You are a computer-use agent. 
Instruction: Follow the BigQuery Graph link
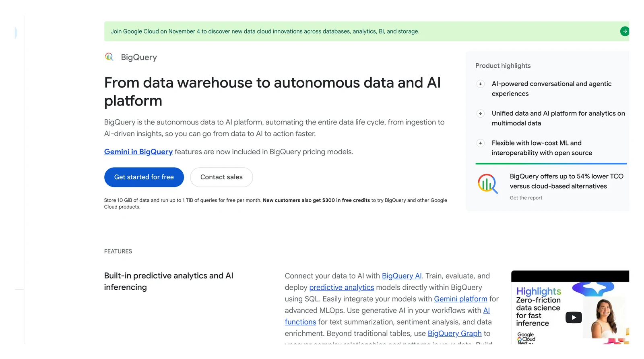point(454,334)
